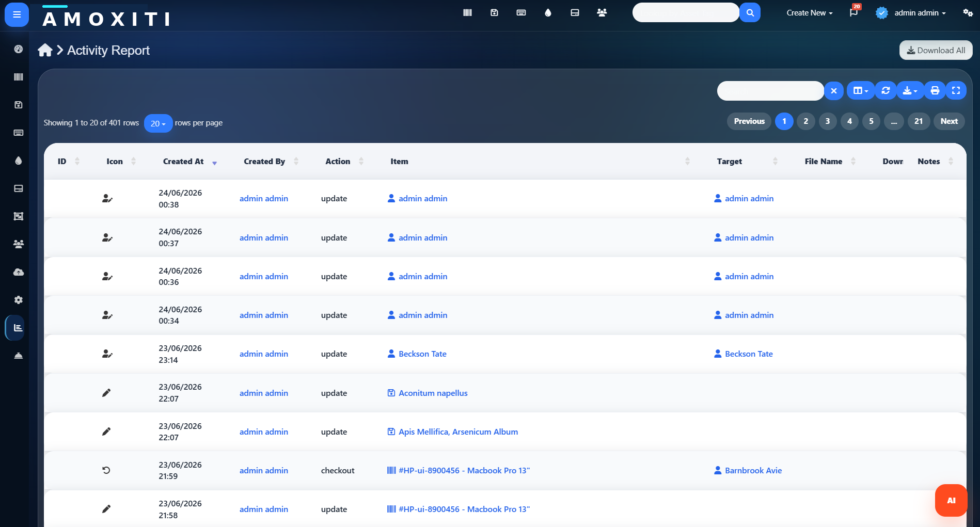Viewport: 980px width, 527px height.
Task: Expand the Create New menu
Action: tap(809, 13)
